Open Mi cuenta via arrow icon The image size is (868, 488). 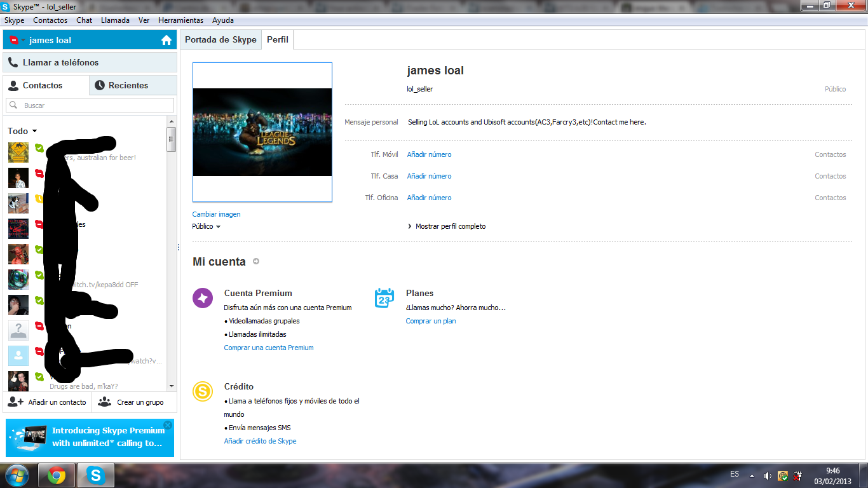coord(256,261)
